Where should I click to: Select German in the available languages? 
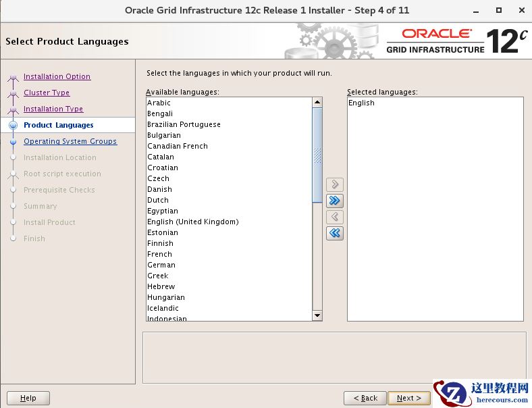(229, 265)
